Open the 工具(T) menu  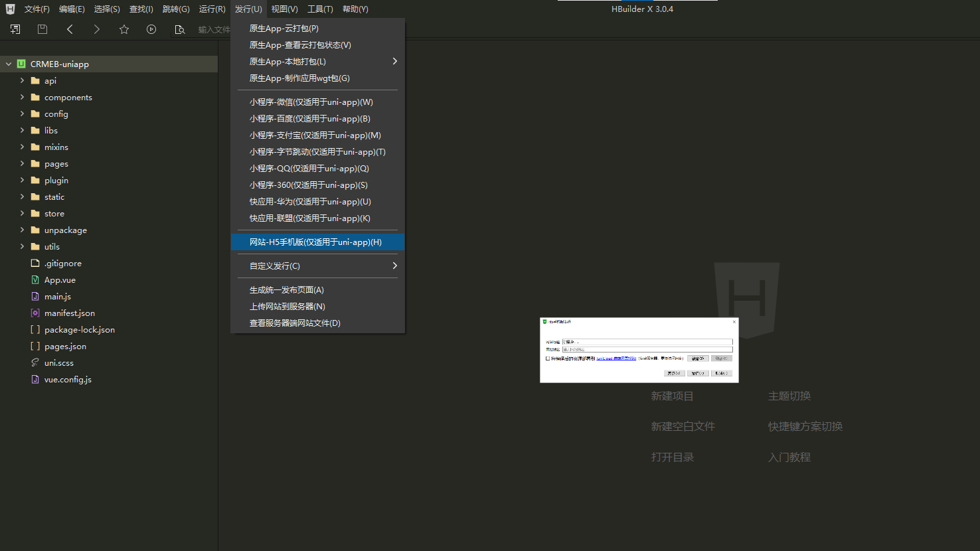click(320, 9)
